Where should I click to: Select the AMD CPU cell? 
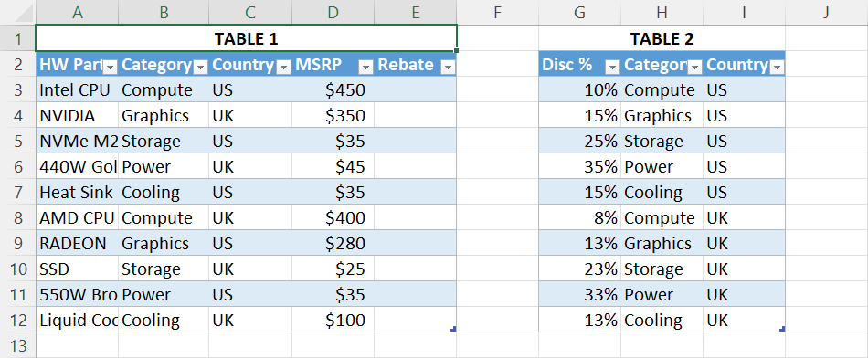click(x=77, y=217)
